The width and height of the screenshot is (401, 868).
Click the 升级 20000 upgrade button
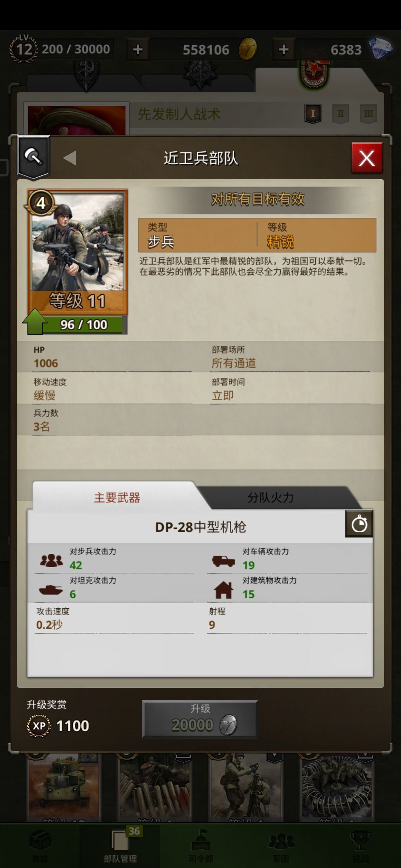point(200,719)
